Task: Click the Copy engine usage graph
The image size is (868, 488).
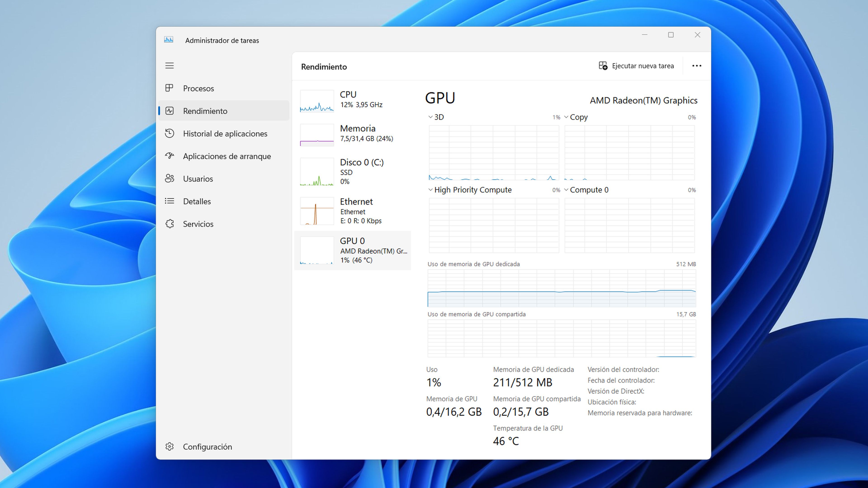Action: (630, 152)
